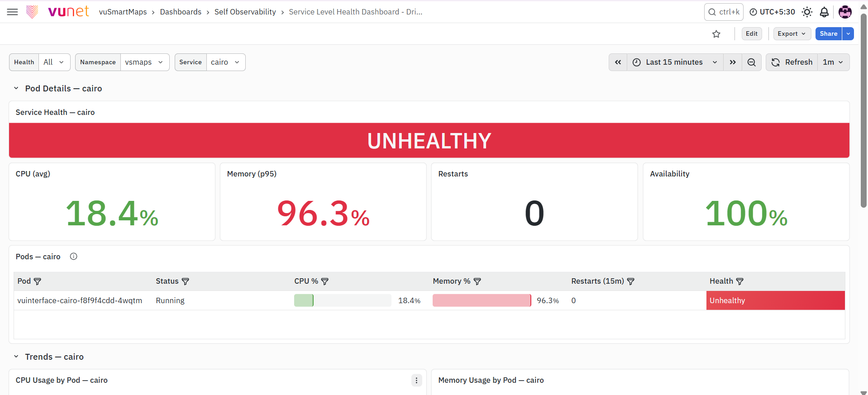
Task: Zoom out the time range
Action: point(752,62)
